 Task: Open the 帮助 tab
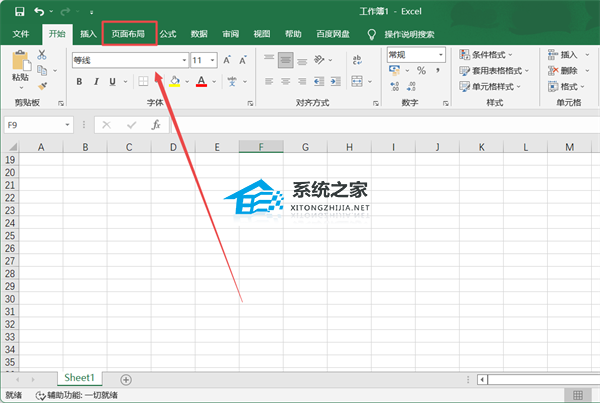293,34
